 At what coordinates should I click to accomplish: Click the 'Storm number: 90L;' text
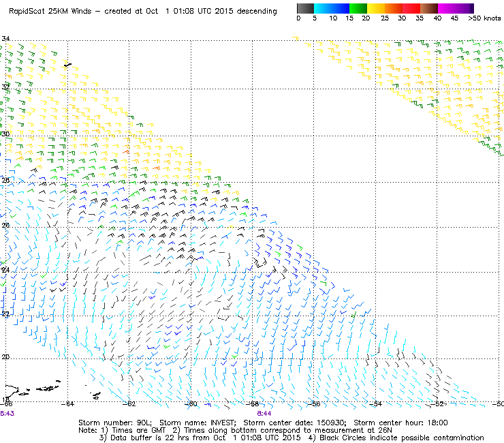click(116, 423)
